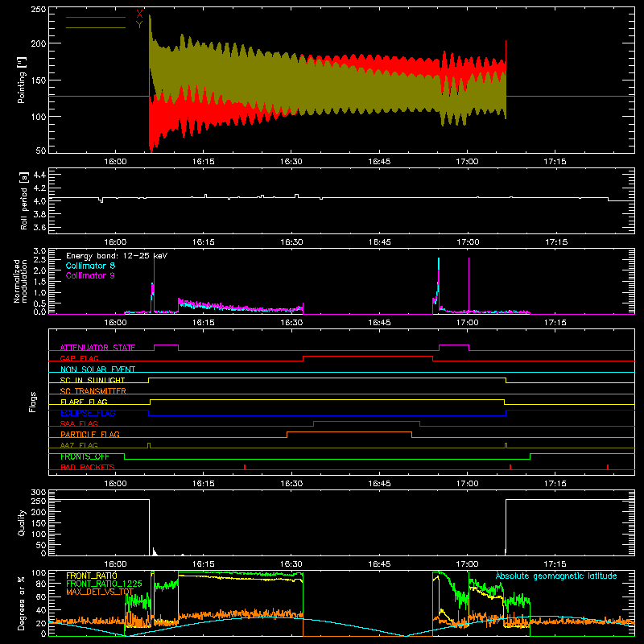Click the 50 tick label on Pointing axis
The image size is (644, 644).
[x=41, y=151]
